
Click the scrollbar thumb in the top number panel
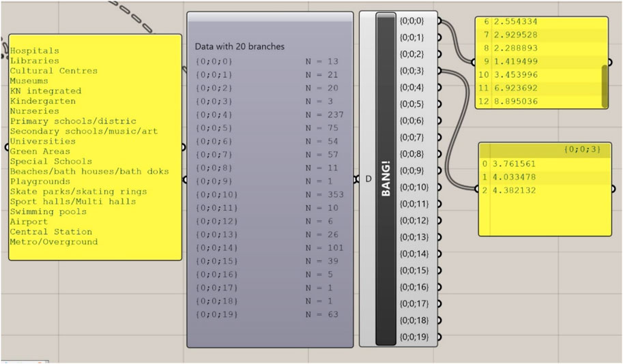[605, 86]
